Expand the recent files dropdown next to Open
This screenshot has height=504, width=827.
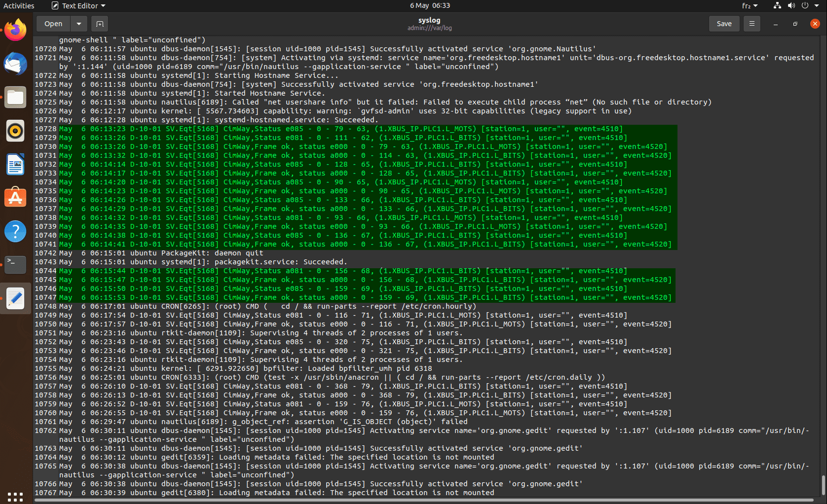pos(79,24)
